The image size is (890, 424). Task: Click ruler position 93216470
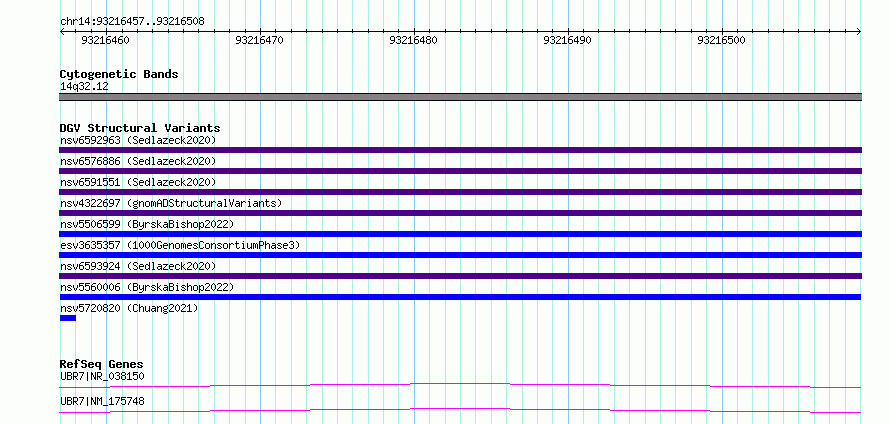[259, 40]
